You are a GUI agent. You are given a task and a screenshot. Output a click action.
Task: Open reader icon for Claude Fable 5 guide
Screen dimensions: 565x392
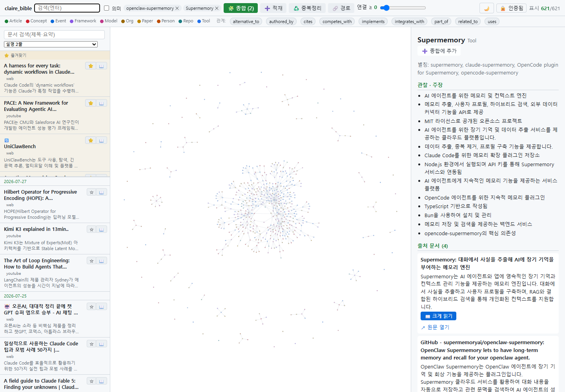[102, 381]
